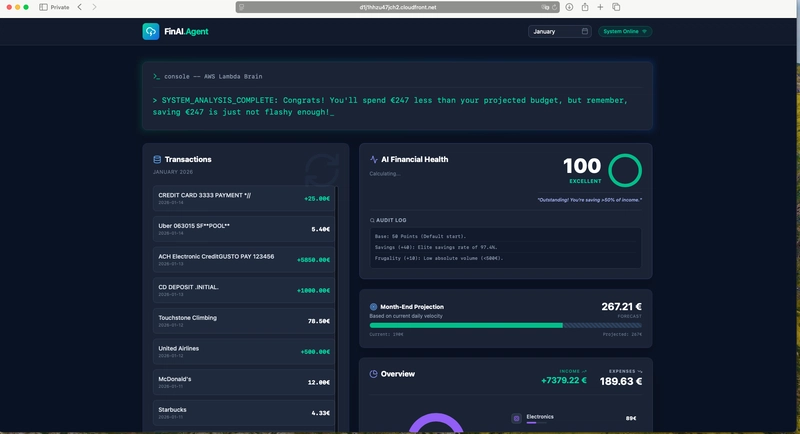Click the pie chart icon beside Overview
Screen dimensions: 800x434
click(x=374, y=374)
